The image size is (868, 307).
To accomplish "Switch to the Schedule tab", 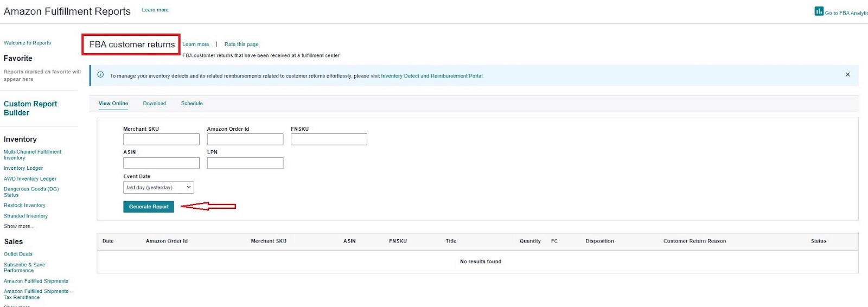I will pyautogui.click(x=192, y=103).
